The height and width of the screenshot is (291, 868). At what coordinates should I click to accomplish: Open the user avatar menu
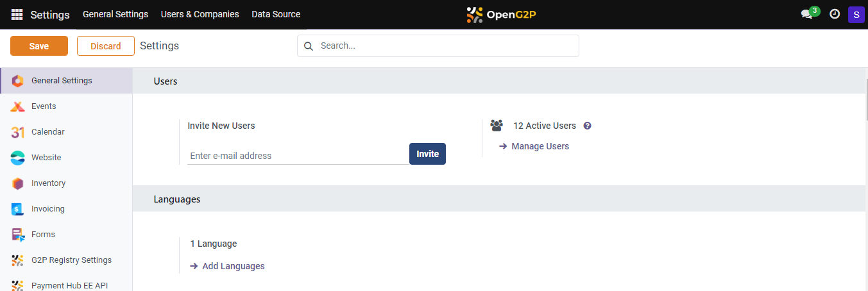pyautogui.click(x=856, y=14)
